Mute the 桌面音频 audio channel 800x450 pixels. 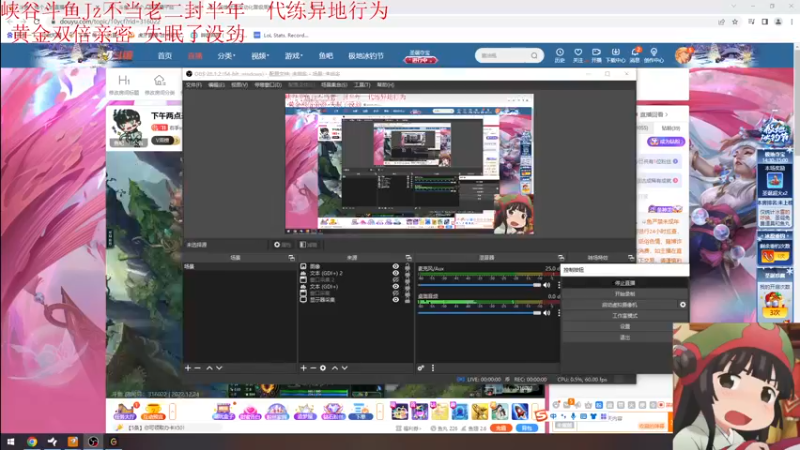(546, 313)
